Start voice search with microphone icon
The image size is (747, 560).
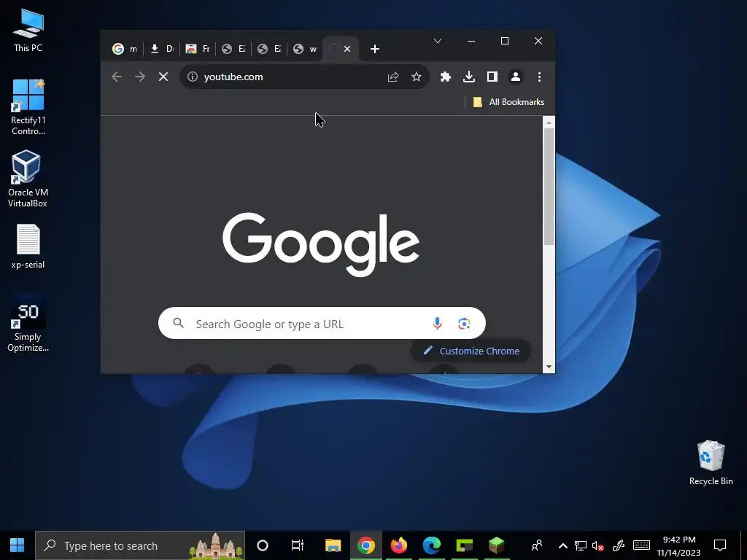pyautogui.click(x=437, y=323)
